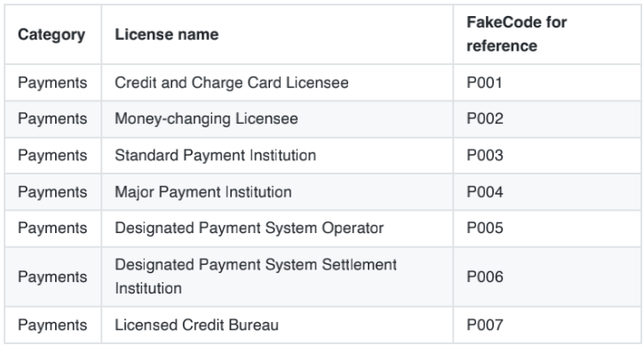Click the P001 code cell
This screenshot has width=644, height=346.
pyautogui.click(x=547, y=83)
